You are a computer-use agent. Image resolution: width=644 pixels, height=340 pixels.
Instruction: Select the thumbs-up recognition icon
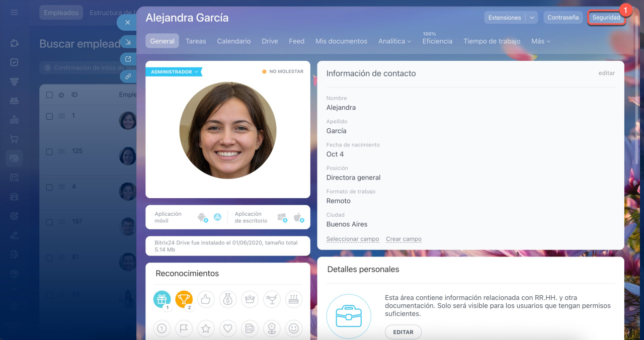(206, 299)
